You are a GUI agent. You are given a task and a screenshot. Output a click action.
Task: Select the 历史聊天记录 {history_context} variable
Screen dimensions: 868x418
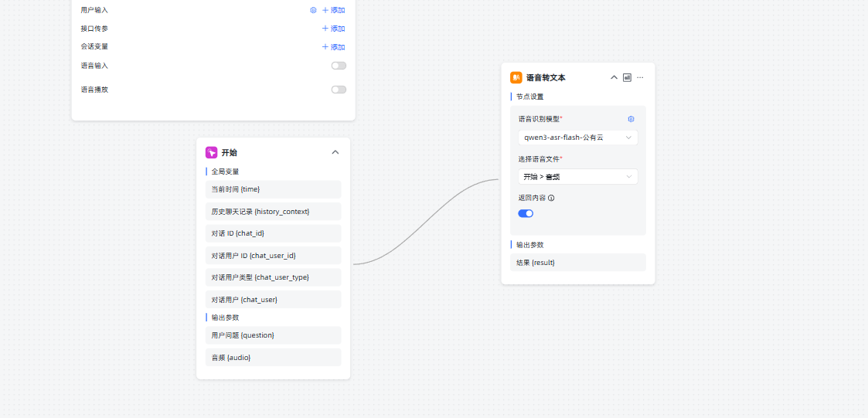click(268, 211)
